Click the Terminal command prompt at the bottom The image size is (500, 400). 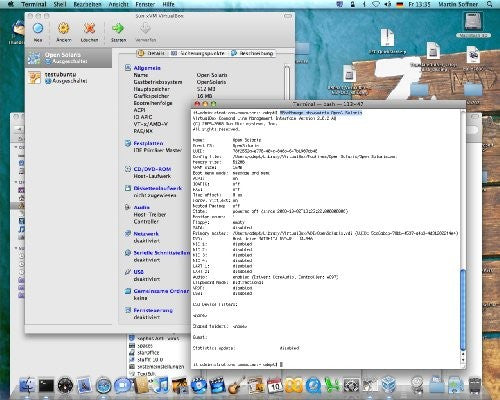point(237,365)
